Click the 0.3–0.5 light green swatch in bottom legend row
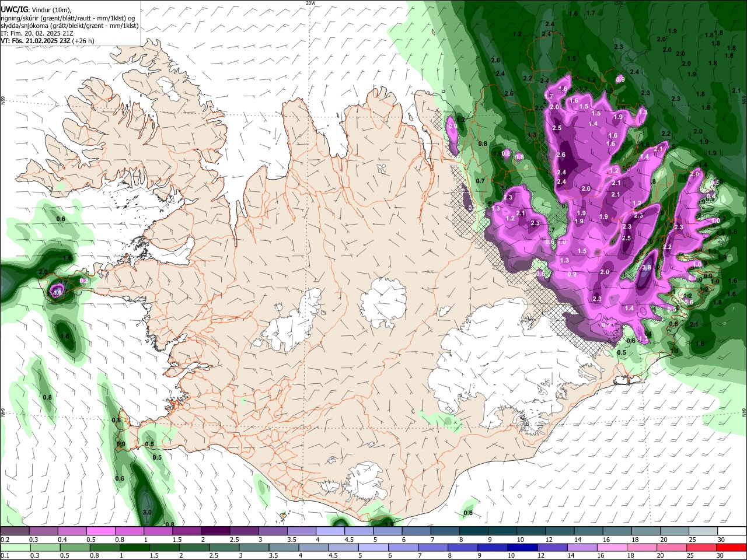 click(x=45, y=547)
